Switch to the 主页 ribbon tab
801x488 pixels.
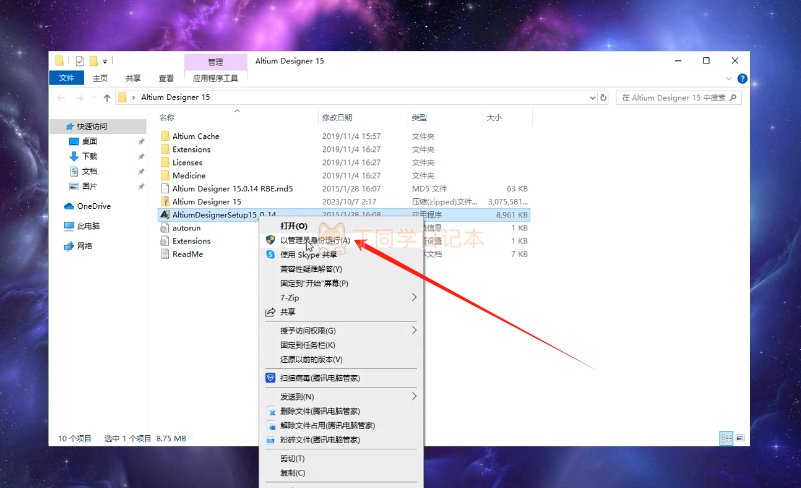pyautogui.click(x=100, y=78)
